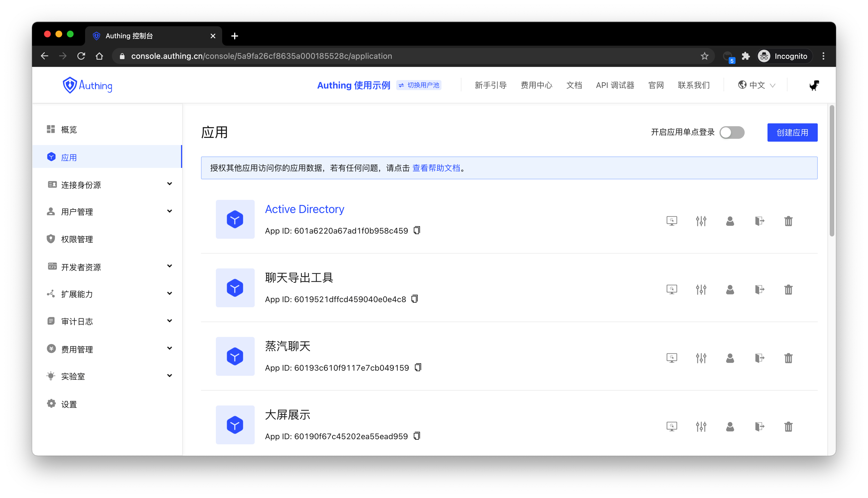Open Chrome three-dot menu

click(x=823, y=56)
